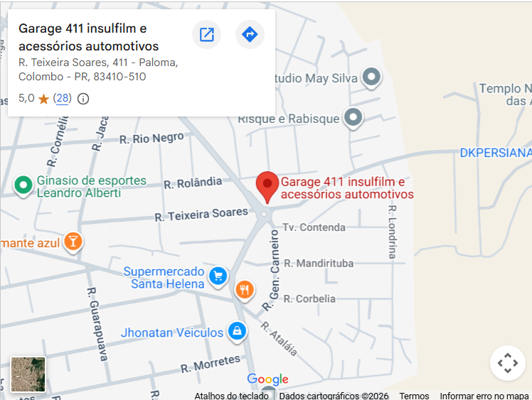Click the review info circle icon

83,99
